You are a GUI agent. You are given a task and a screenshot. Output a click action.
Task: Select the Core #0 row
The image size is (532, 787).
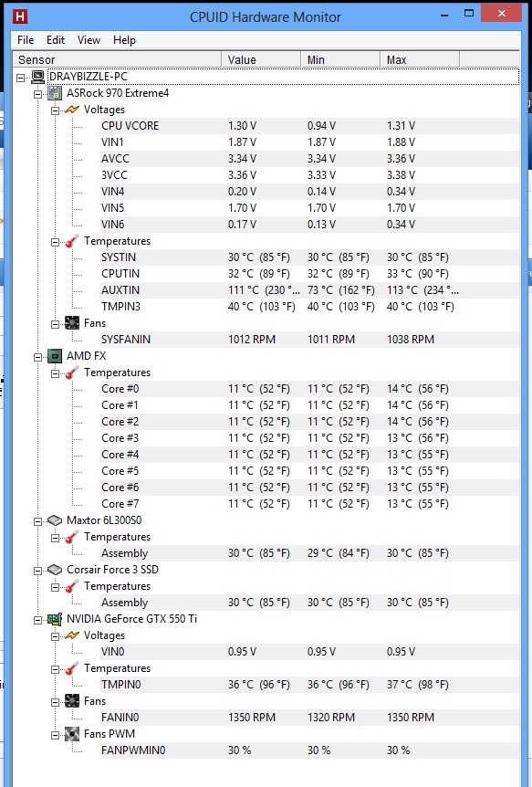[308, 389]
